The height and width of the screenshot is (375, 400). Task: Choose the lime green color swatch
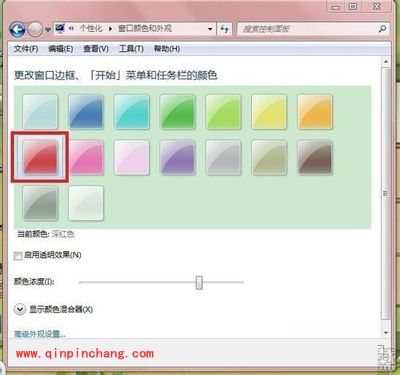pos(223,112)
